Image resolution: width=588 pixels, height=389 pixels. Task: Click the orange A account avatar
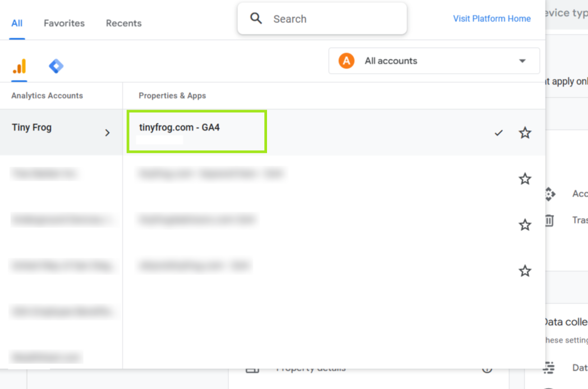(346, 61)
